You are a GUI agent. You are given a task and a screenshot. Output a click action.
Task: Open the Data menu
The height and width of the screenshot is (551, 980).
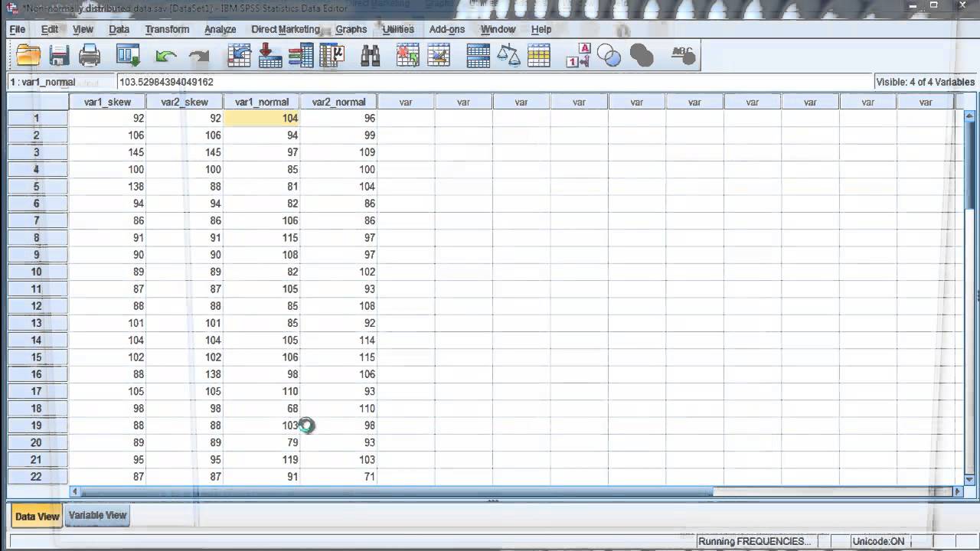(x=119, y=29)
